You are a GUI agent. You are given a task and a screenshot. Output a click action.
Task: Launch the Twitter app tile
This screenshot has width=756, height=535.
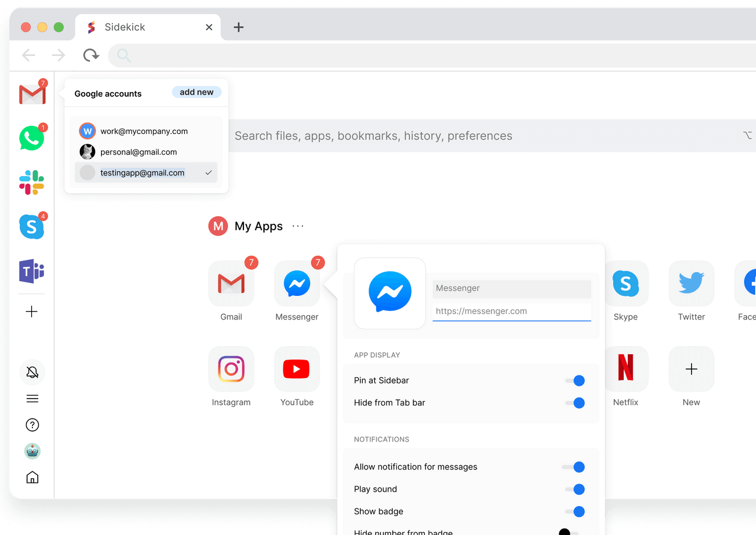coord(692,283)
